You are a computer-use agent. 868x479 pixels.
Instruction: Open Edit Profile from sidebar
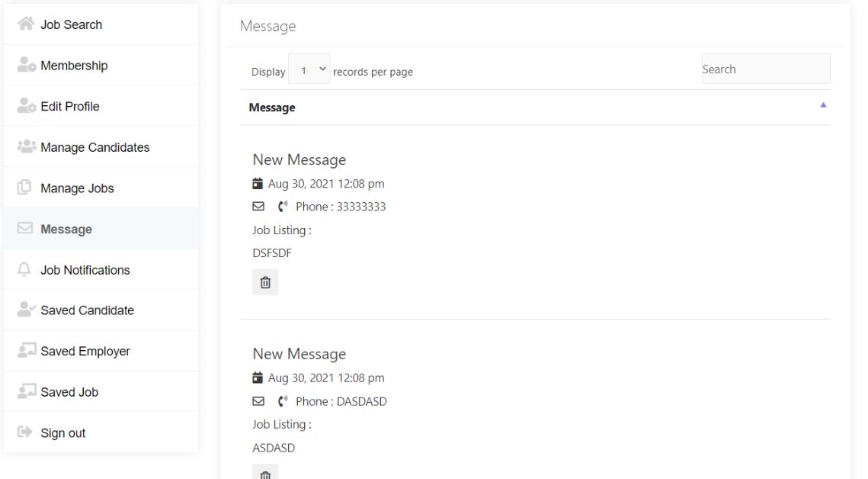point(70,107)
